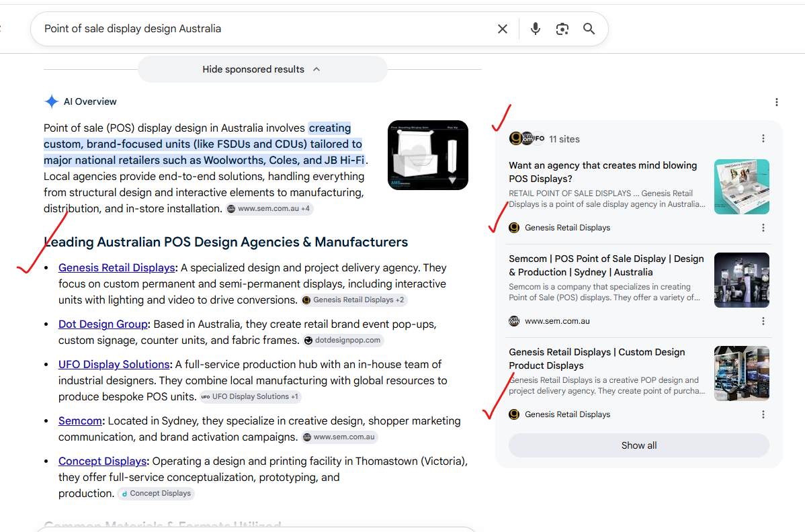The height and width of the screenshot is (532, 805).
Task: Open the POS display diagram thumbnail
Action: [427, 155]
